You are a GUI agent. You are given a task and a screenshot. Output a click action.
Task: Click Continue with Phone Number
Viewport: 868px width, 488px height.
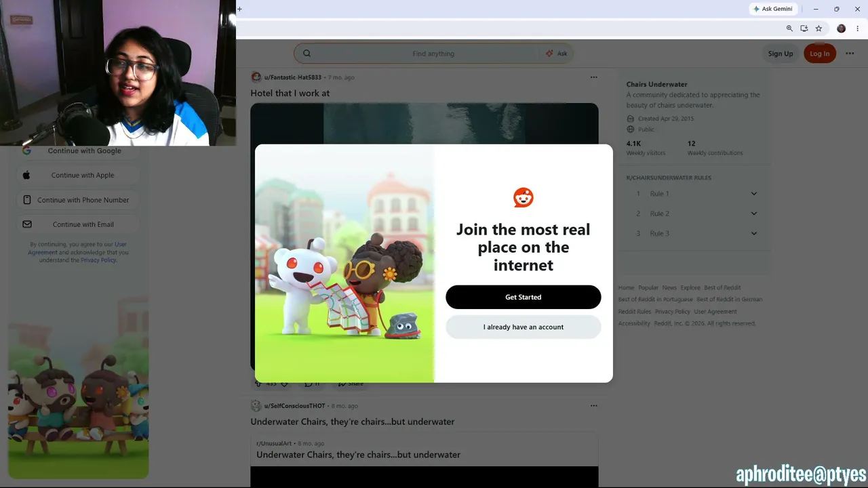[78, 200]
